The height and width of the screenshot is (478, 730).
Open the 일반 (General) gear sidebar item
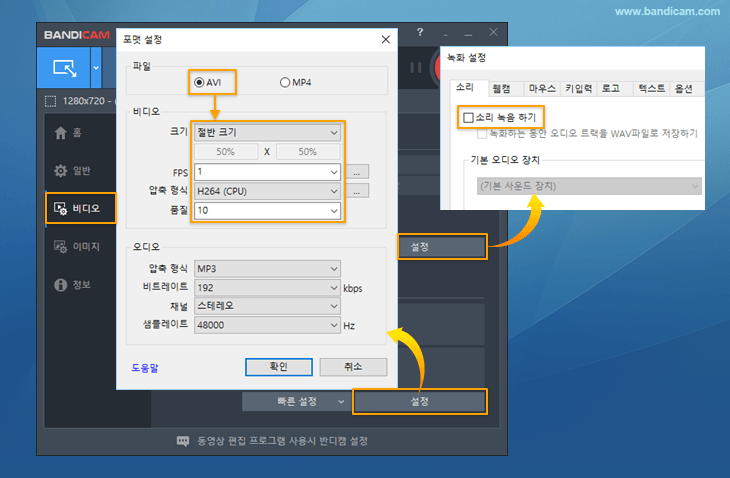[x=72, y=171]
